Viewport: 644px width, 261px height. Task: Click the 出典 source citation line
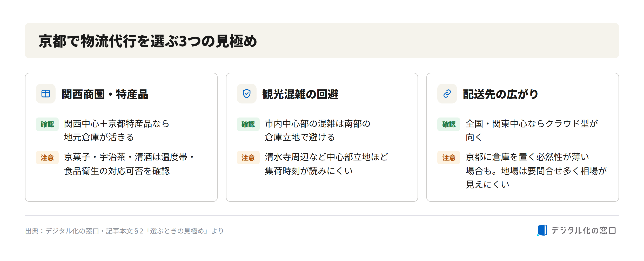pyautogui.click(x=124, y=231)
